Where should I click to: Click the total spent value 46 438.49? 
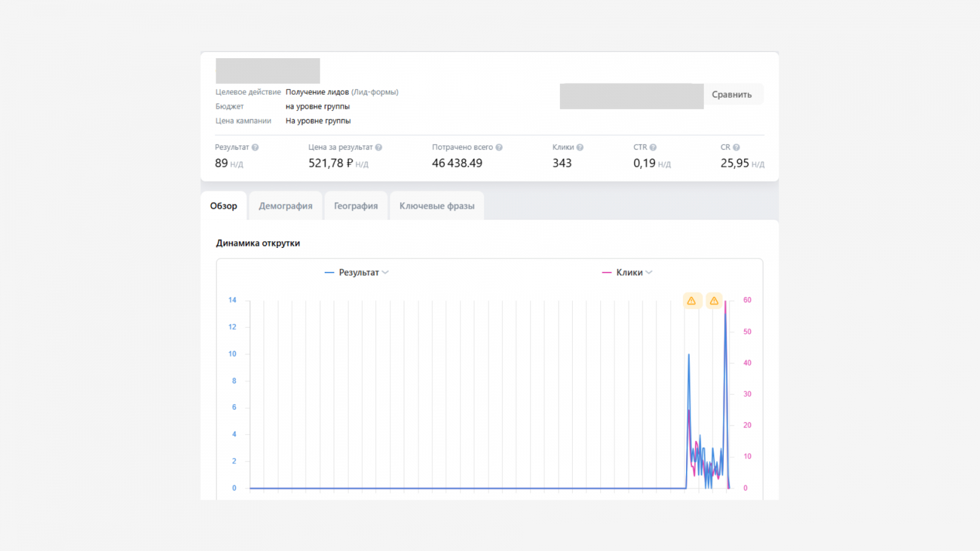point(457,163)
